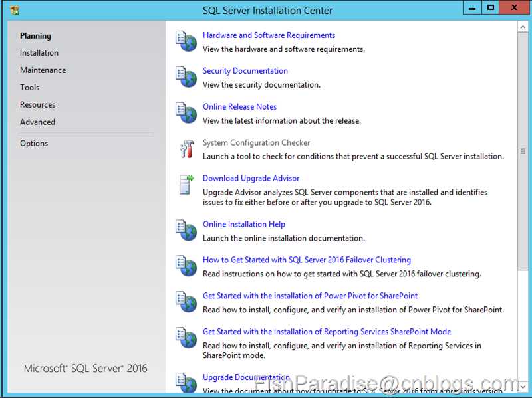The width and height of the screenshot is (532, 398).
Task: Open Reporting Services SharePoint Mode link
Action: [x=327, y=332]
